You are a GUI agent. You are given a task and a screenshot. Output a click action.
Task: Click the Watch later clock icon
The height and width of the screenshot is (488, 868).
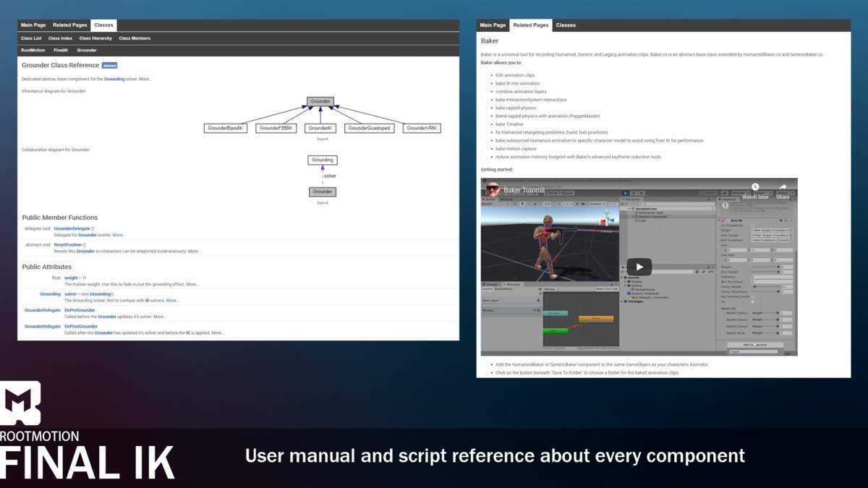coord(755,187)
